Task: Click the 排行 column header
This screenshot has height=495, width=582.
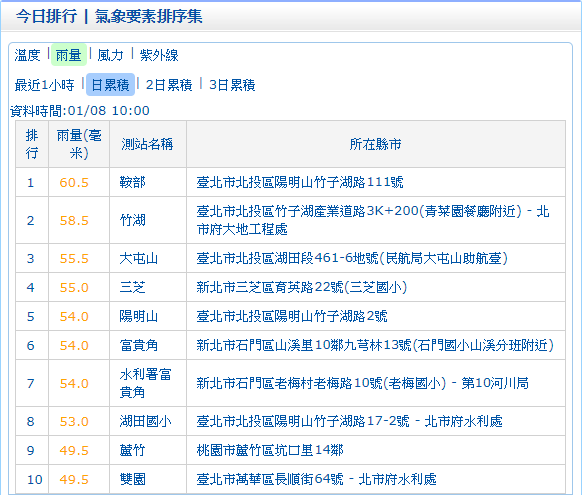Action: (32, 144)
